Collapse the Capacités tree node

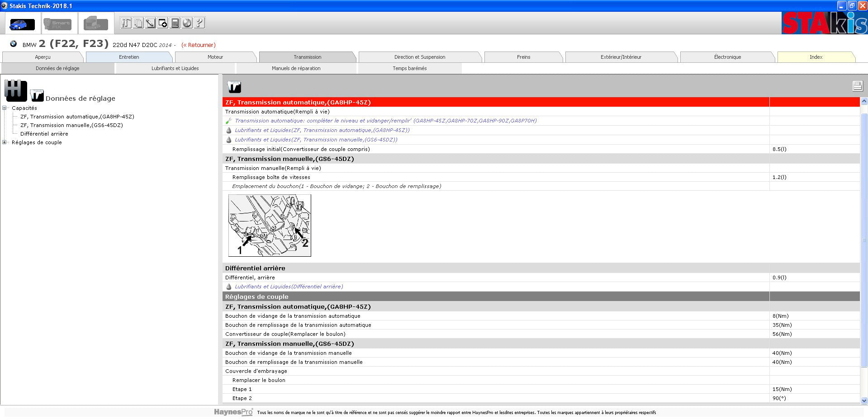[5, 108]
